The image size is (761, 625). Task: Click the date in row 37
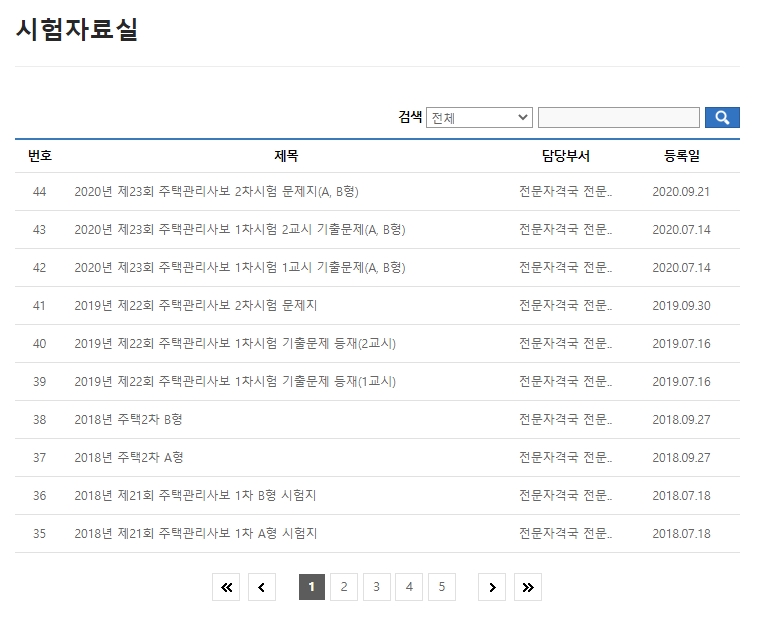pos(681,458)
